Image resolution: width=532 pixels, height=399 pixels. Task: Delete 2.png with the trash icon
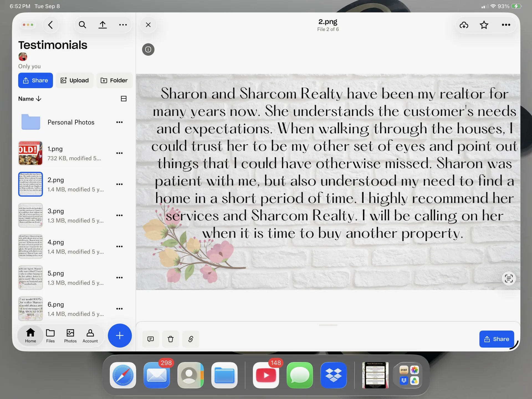[x=171, y=339]
